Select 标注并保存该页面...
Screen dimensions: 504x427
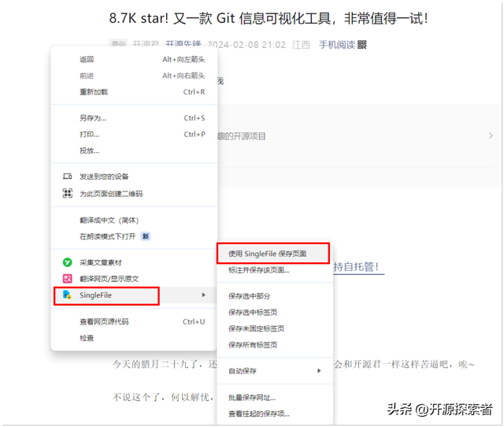(275, 270)
